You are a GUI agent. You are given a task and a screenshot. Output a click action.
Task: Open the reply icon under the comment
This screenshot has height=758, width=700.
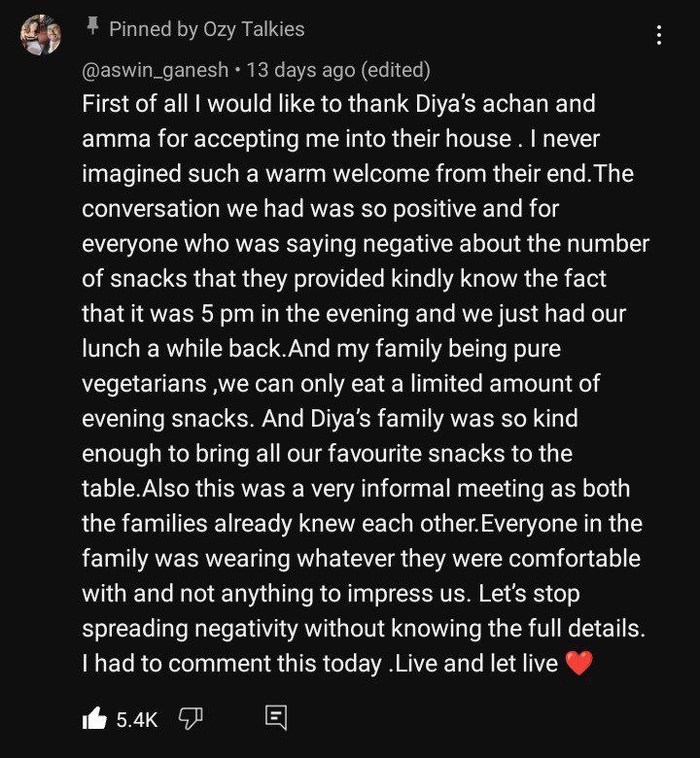[x=276, y=718]
